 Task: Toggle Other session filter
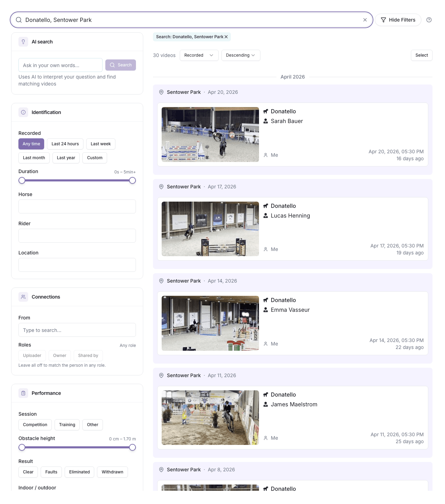tap(92, 425)
